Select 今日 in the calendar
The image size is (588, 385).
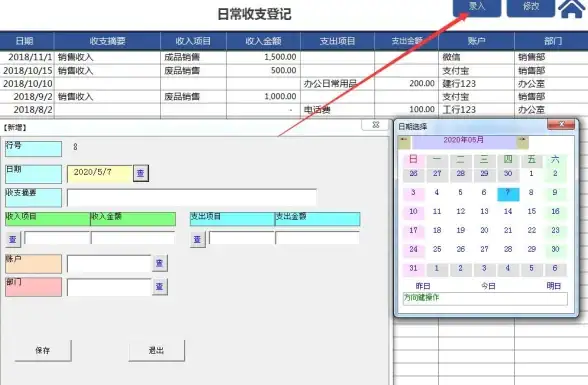488,286
